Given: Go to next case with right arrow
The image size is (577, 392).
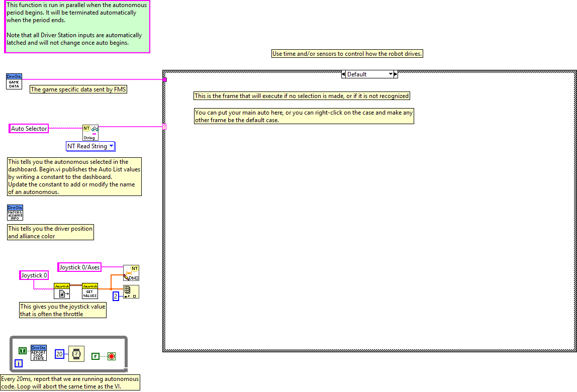Looking at the screenshot, I should pyautogui.click(x=396, y=74).
